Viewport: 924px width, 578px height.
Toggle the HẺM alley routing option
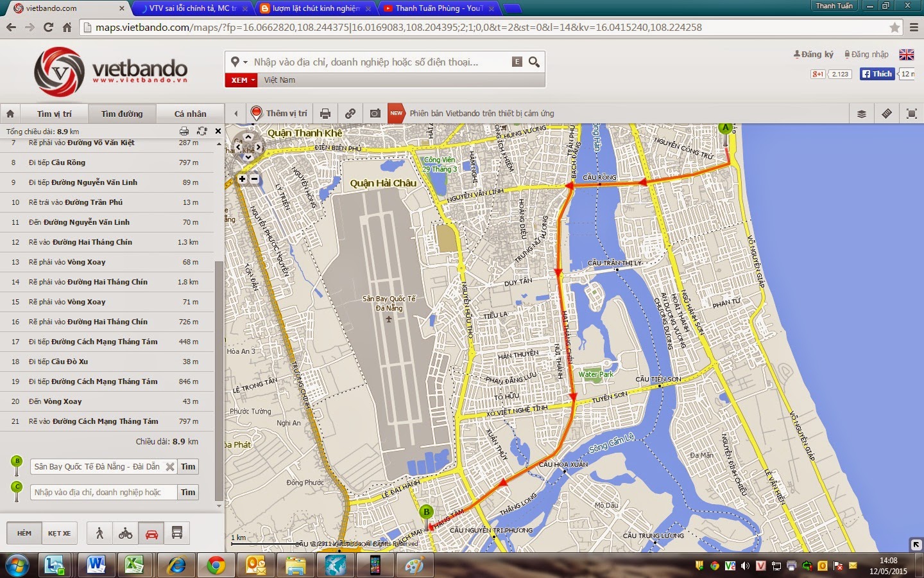[24, 533]
